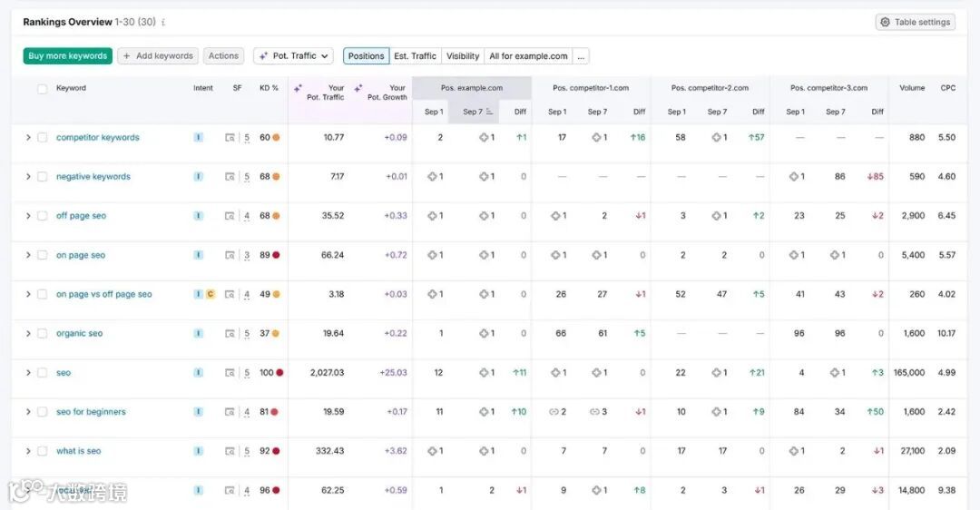Expand the competitor keywords row
The image size is (980, 510).
pos(28,138)
